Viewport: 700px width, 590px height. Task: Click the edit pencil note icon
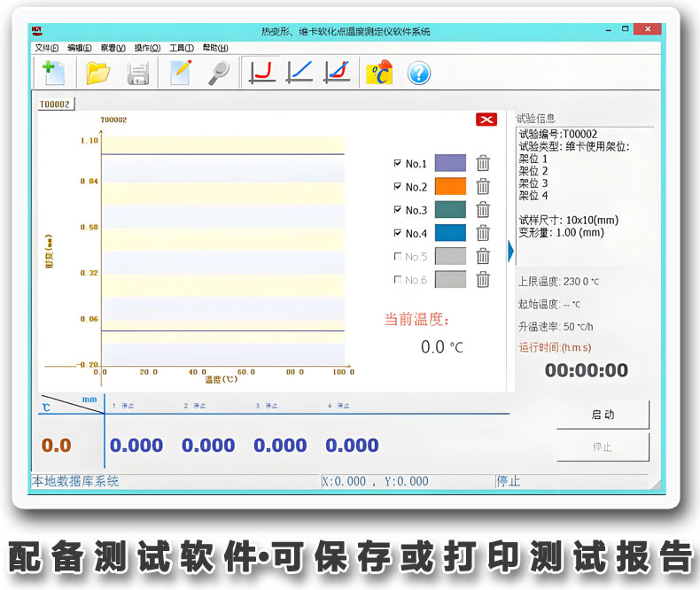(182, 73)
